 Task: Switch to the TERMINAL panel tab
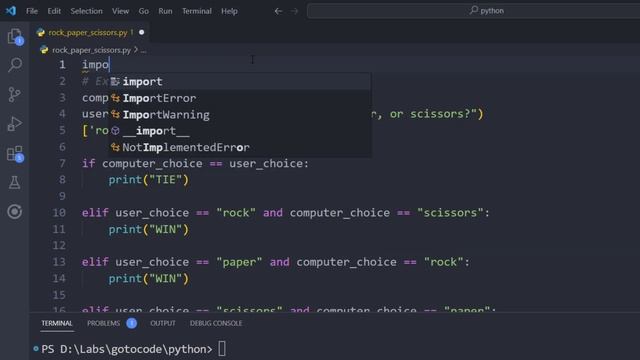57,323
